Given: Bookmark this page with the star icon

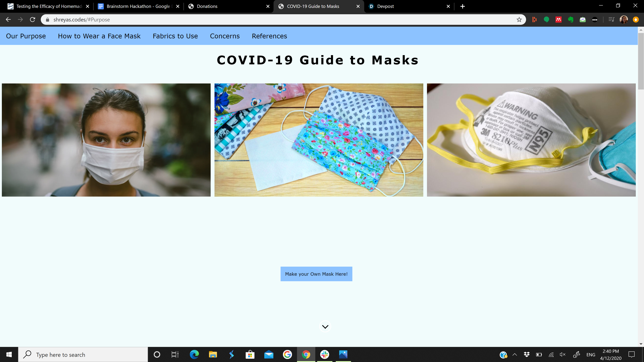Looking at the screenshot, I should pyautogui.click(x=519, y=20).
